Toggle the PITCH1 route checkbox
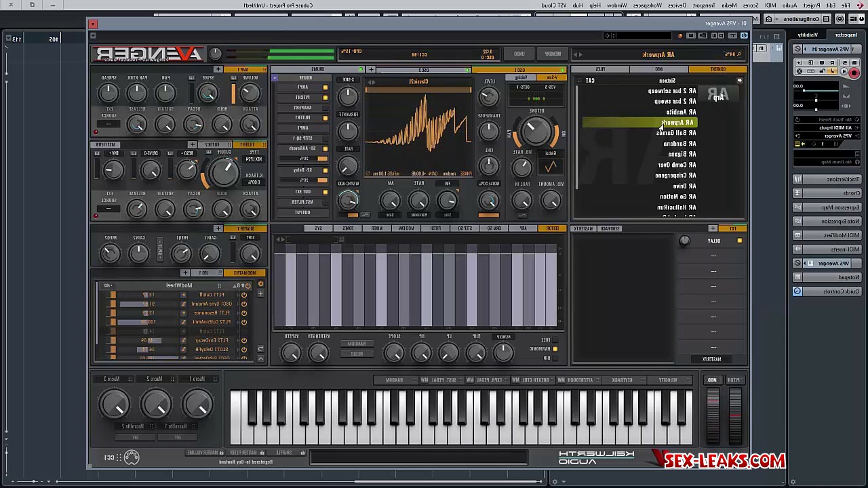 click(x=325, y=98)
